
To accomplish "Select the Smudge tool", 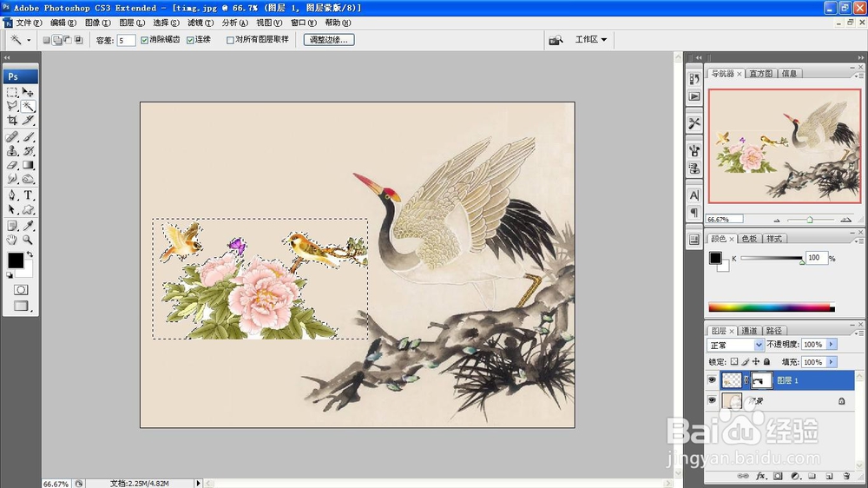I will click(x=12, y=179).
